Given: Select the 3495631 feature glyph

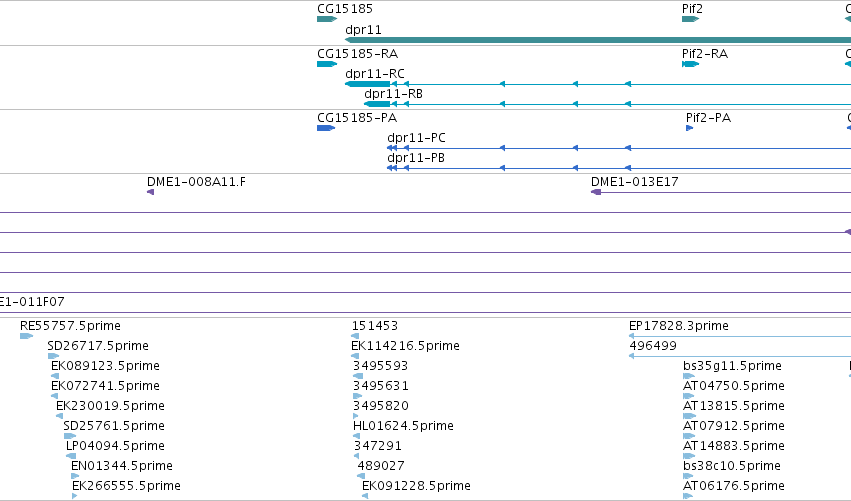Looking at the screenshot, I should pyautogui.click(x=357, y=396).
